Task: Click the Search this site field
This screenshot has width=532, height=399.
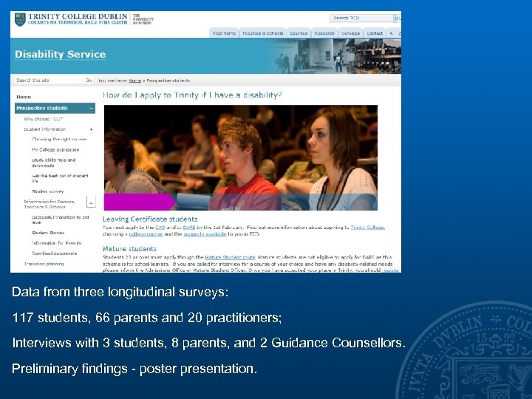Action: [48, 81]
